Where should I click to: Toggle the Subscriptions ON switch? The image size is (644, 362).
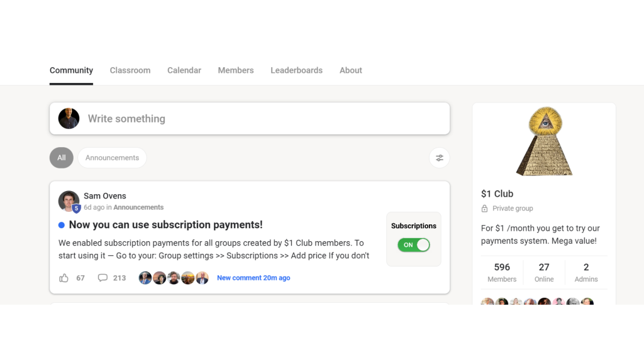click(413, 245)
